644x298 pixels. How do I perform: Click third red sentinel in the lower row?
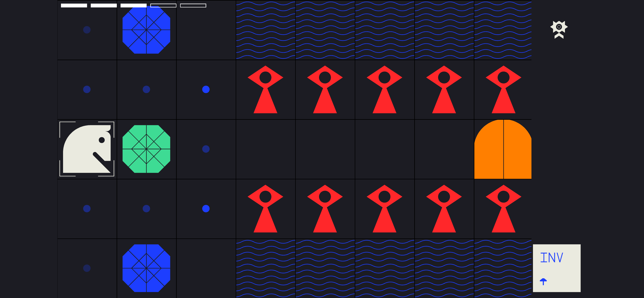tap(384, 208)
